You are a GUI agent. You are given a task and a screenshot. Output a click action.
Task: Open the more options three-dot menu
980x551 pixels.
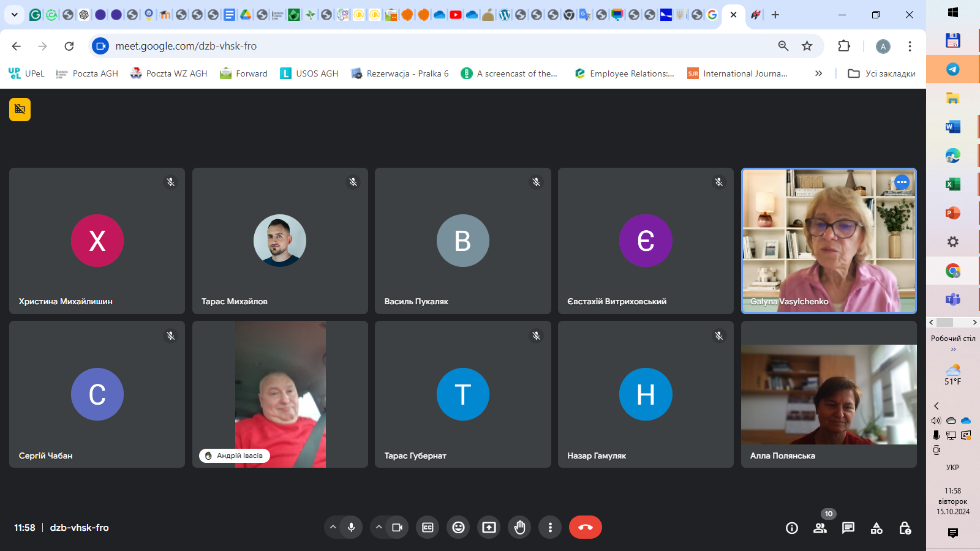pos(550,527)
